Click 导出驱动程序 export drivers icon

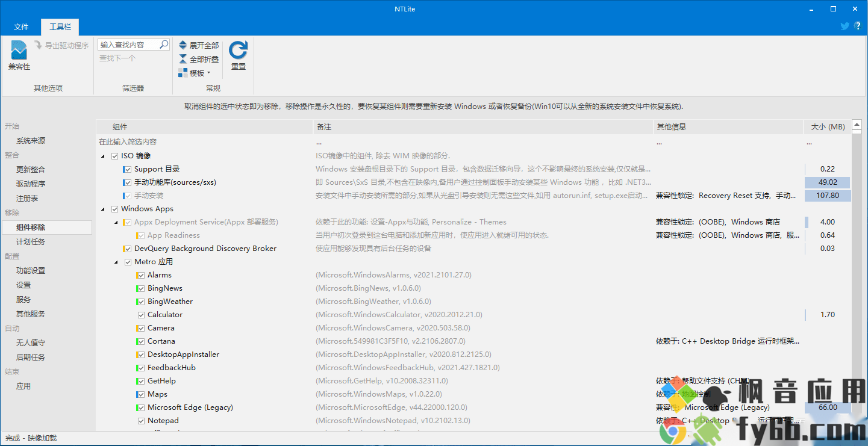(x=39, y=45)
